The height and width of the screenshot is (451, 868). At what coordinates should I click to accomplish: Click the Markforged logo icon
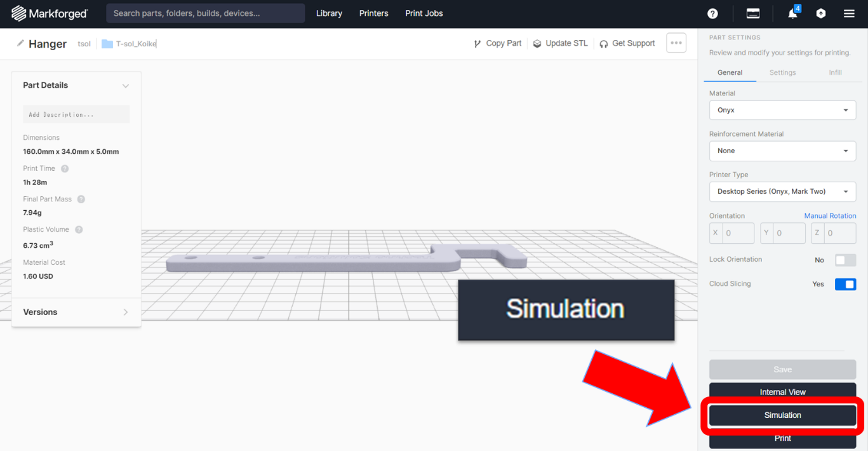[18, 13]
